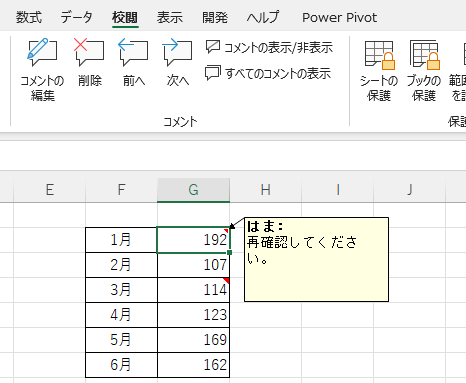
Task: Select column J header
Action: (x=409, y=190)
